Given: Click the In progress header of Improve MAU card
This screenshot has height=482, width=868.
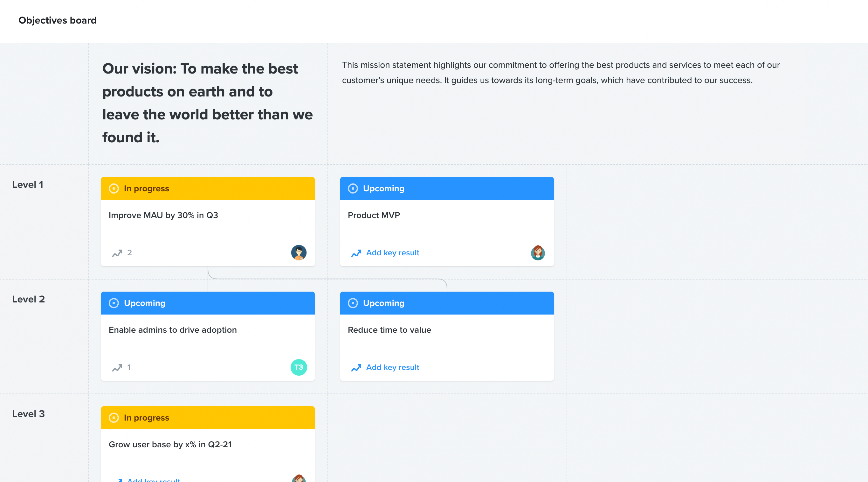Looking at the screenshot, I should [x=208, y=188].
